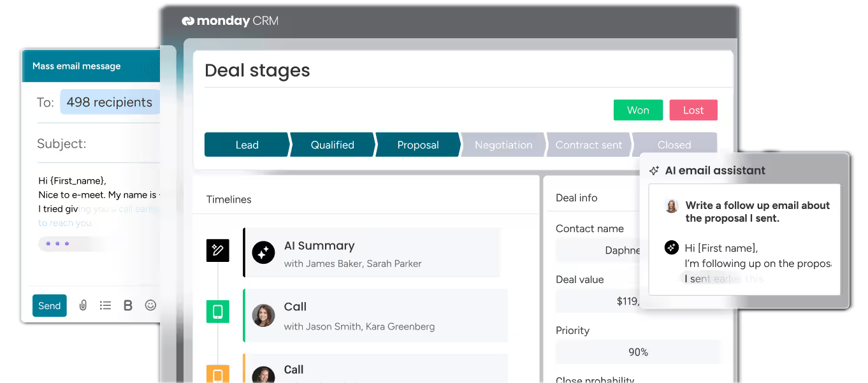The width and height of the screenshot is (868, 383).
Task: Click the orange phone call icon
Action: point(217,373)
